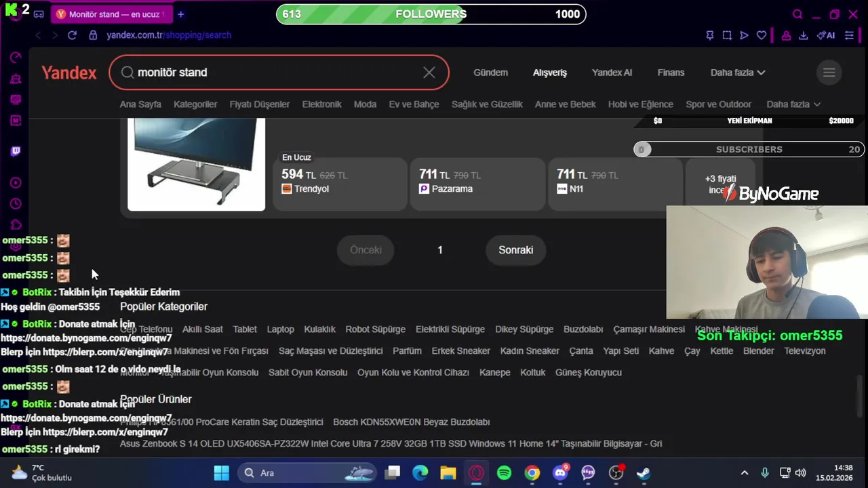Go back to previous page
Image resolution: width=868 pixels, height=488 pixels.
38,35
